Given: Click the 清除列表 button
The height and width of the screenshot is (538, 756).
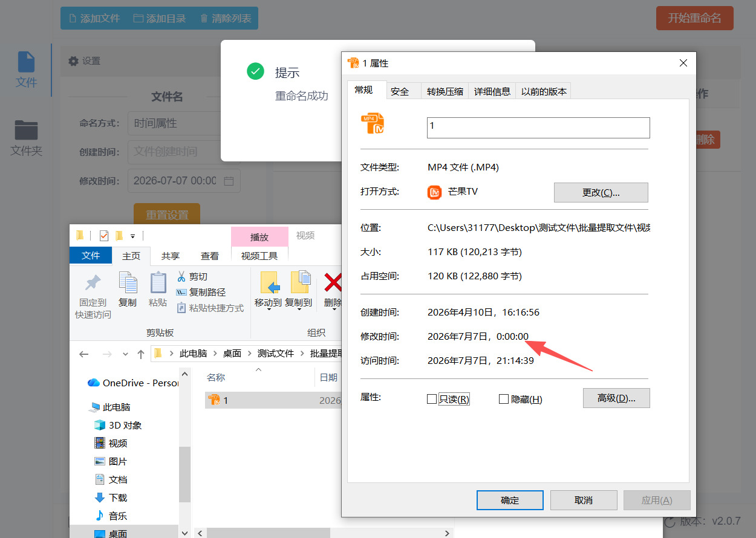Looking at the screenshot, I should point(226,18).
